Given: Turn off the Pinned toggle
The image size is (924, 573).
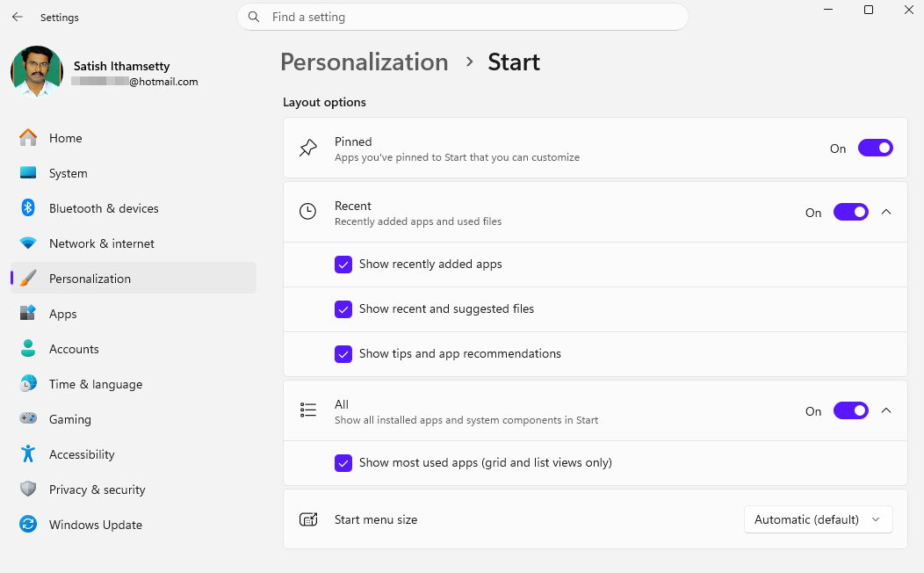Looking at the screenshot, I should (875, 148).
